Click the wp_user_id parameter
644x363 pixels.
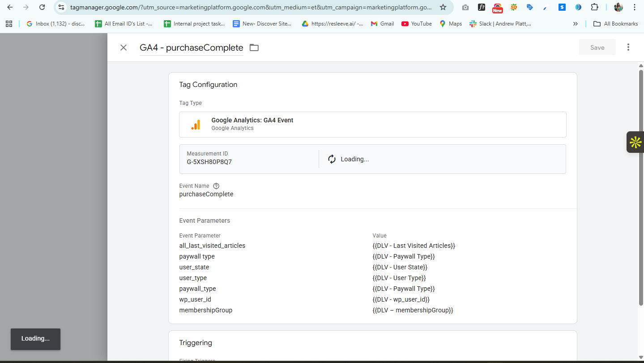click(195, 299)
